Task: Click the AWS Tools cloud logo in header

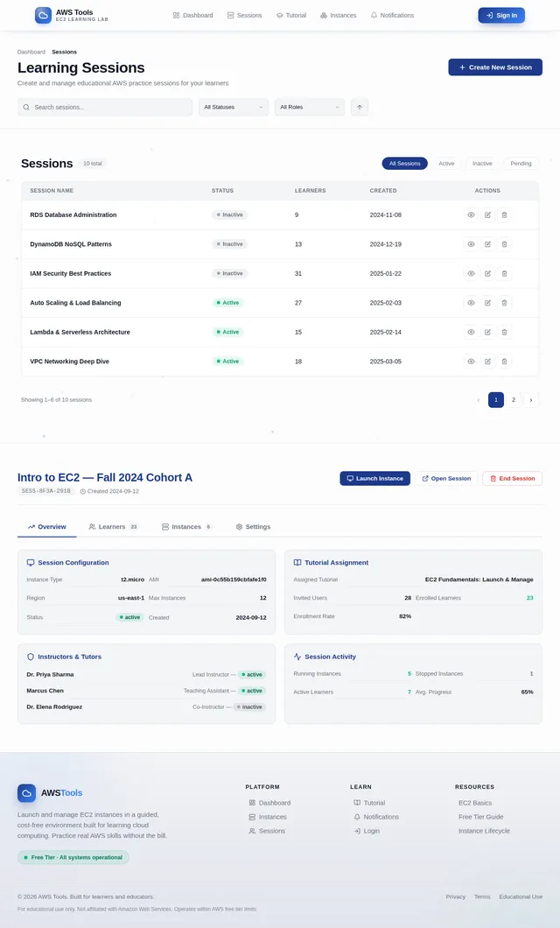Action: point(43,16)
